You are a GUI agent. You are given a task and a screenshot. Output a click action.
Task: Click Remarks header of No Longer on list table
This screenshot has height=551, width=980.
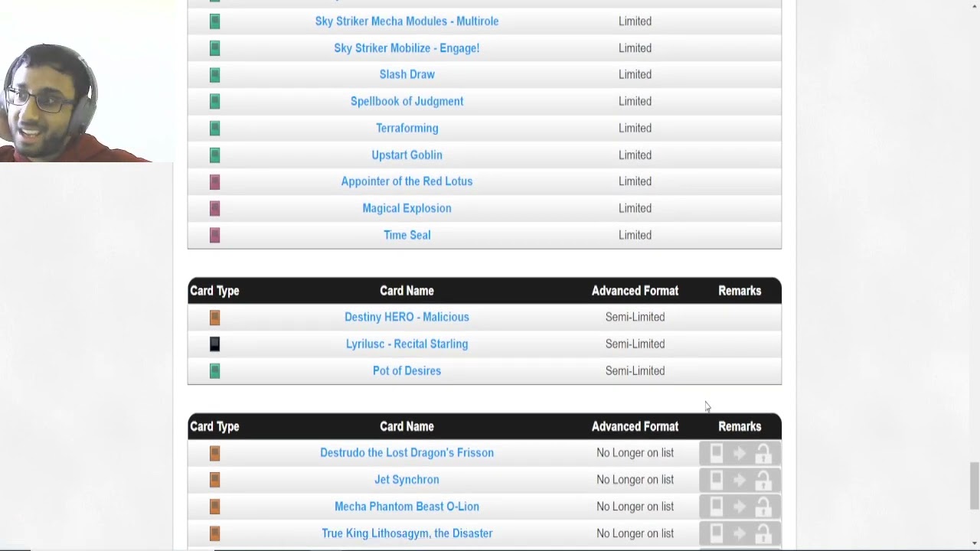click(740, 426)
